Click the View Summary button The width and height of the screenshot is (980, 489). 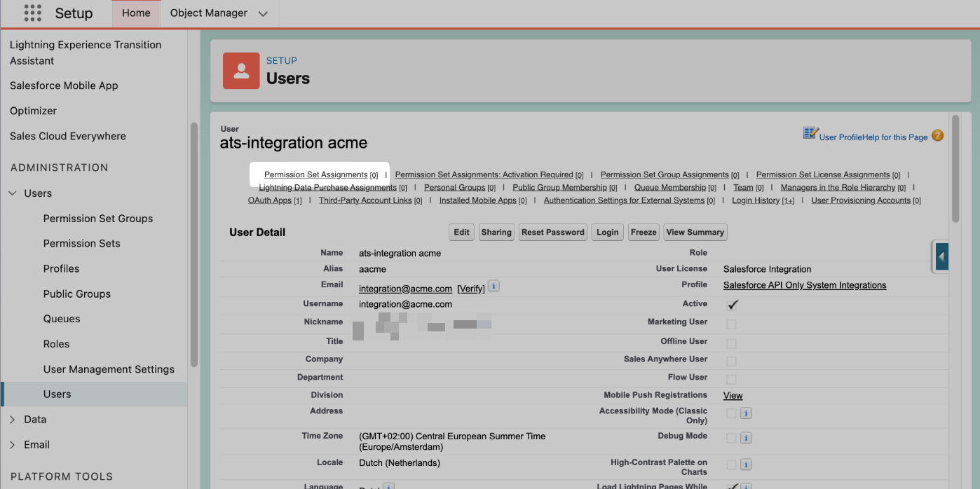point(695,233)
